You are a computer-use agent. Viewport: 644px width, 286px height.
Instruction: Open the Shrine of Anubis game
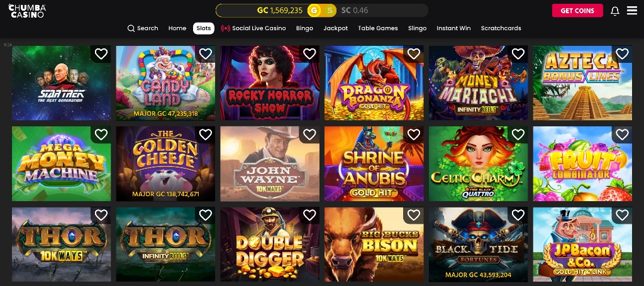click(x=374, y=163)
